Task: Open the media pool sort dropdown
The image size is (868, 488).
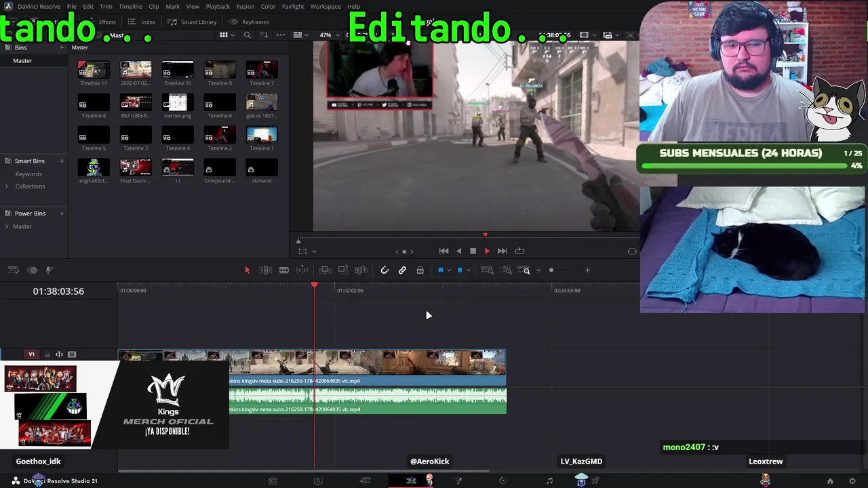Action: coord(264,35)
